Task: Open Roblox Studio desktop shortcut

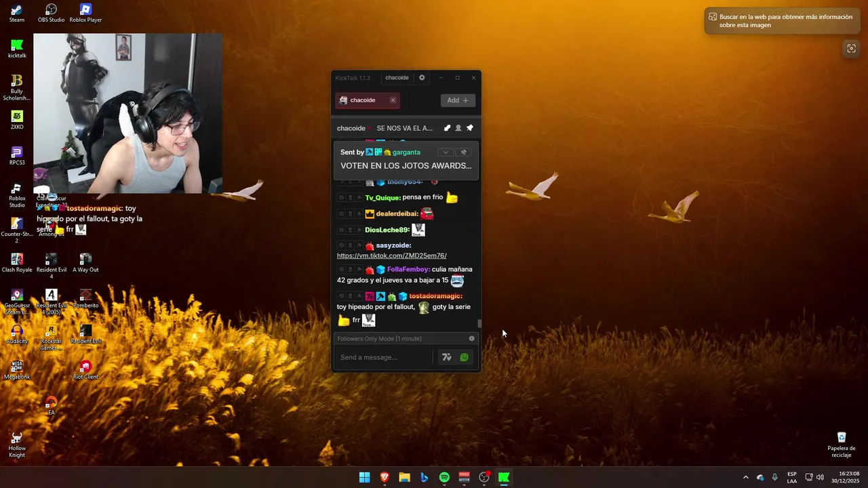Action: (17, 195)
